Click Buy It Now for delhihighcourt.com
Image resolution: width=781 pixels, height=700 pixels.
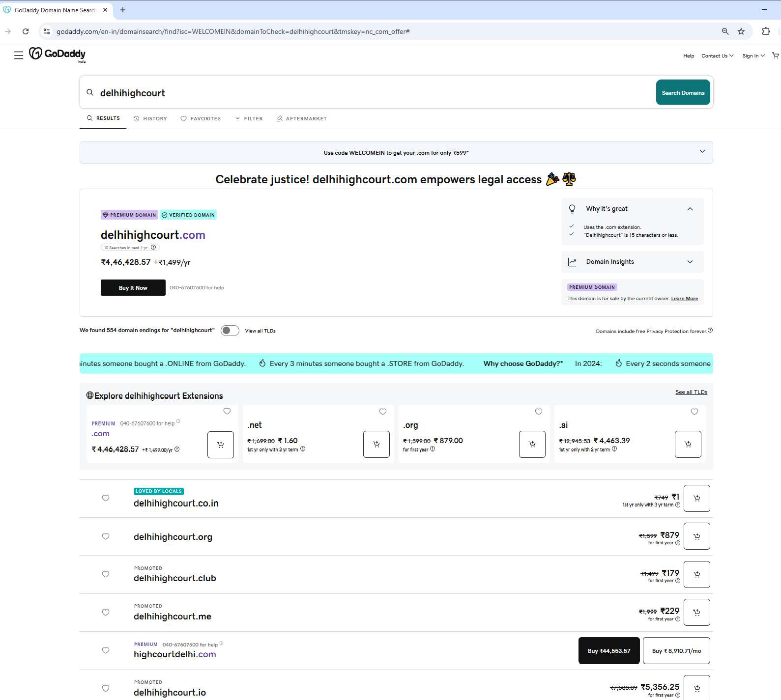click(x=133, y=288)
